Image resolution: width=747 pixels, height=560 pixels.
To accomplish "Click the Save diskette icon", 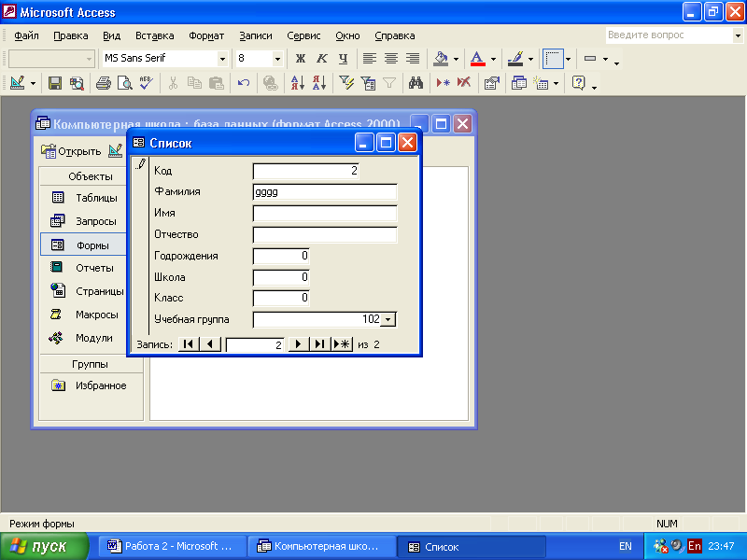I will (55, 83).
